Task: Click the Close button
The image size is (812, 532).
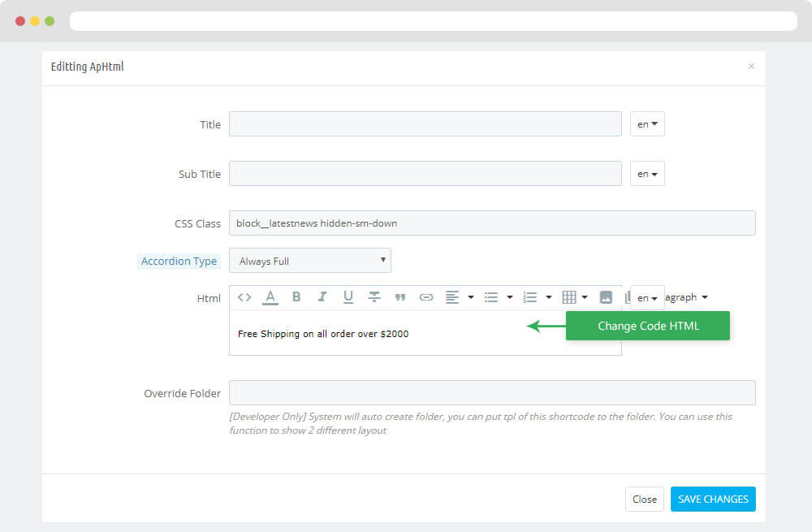Action: click(645, 500)
